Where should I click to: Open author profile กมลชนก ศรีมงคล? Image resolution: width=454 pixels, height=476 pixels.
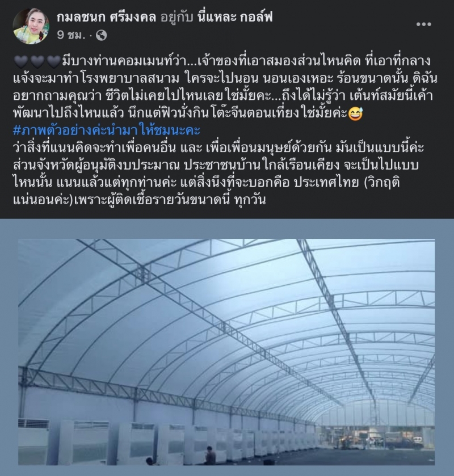click(106, 17)
